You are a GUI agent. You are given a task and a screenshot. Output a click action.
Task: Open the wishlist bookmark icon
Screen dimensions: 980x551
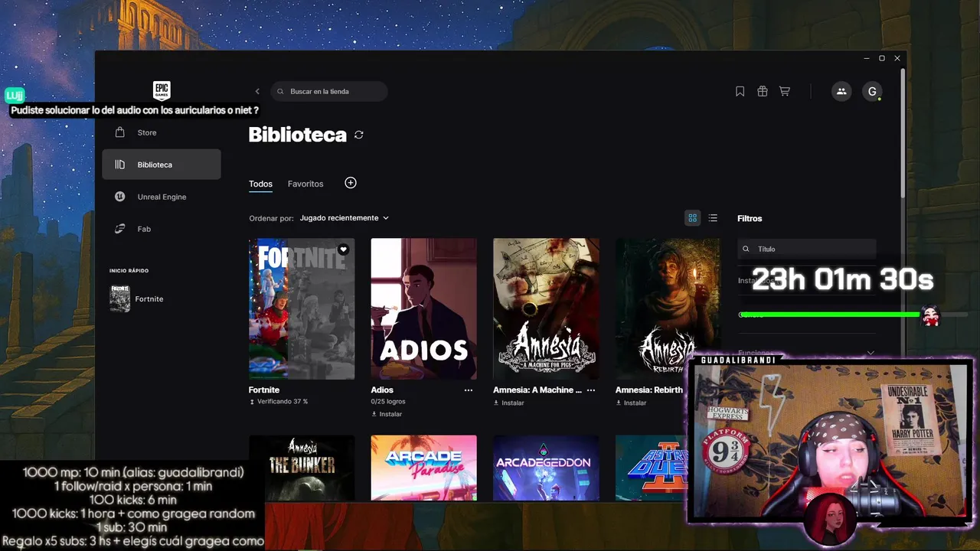coord(740,91)
